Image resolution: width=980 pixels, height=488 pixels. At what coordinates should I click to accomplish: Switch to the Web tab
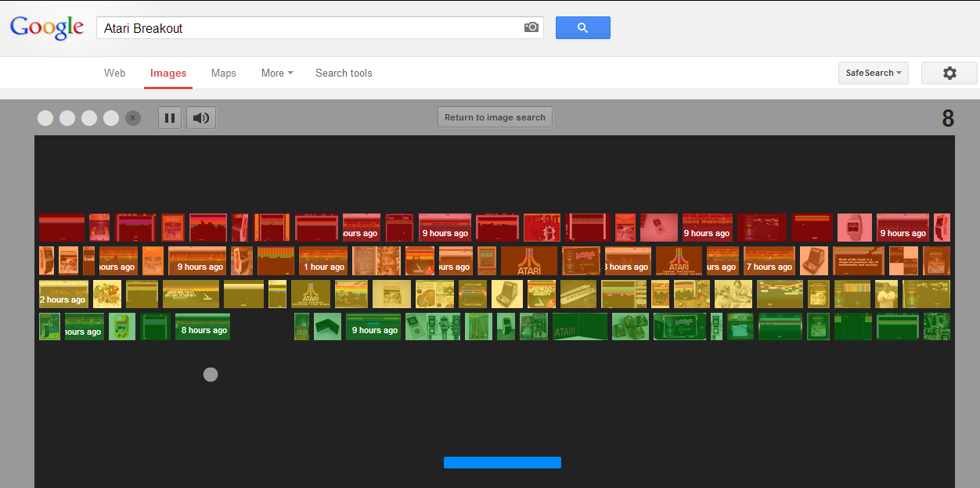click(115, 73)
